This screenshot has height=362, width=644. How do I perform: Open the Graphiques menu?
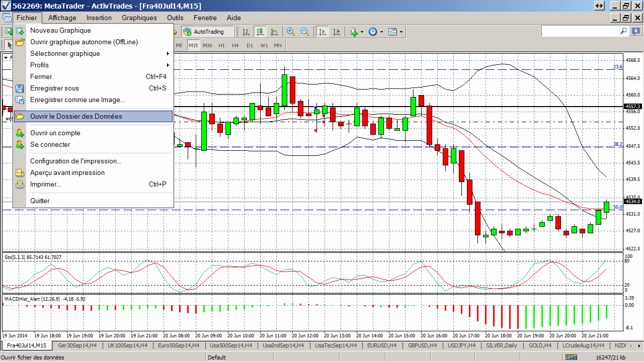(x=139, y=18)
